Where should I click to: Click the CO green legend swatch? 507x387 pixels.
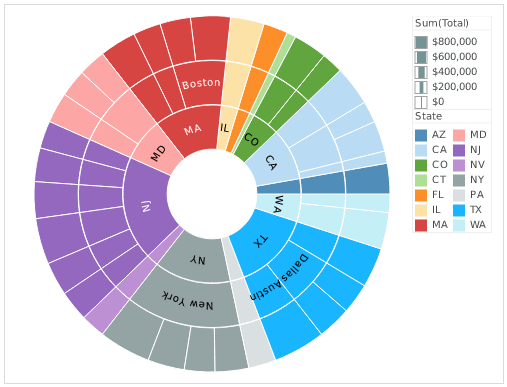[x=421, y=165]
